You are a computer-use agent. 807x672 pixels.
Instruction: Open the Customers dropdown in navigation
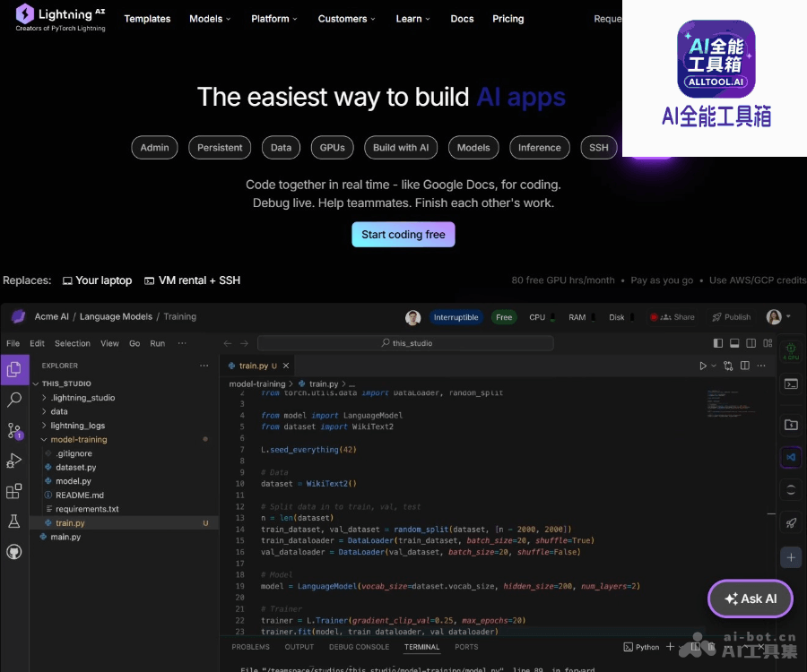pos(346,19)
